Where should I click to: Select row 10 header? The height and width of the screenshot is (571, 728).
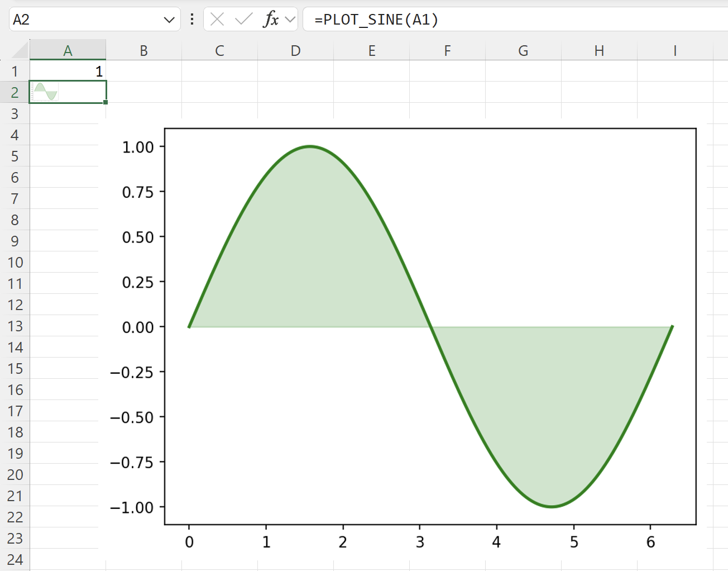(x=15, y=262)
